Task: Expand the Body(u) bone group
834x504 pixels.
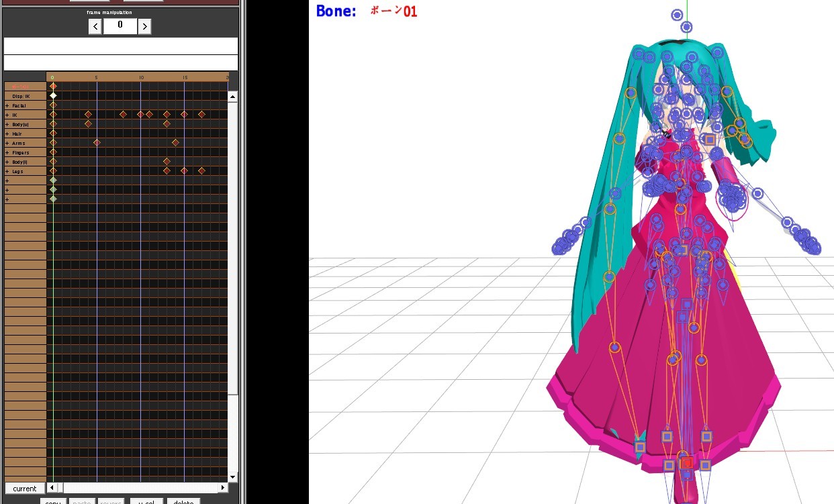Action: click(7, 124)
